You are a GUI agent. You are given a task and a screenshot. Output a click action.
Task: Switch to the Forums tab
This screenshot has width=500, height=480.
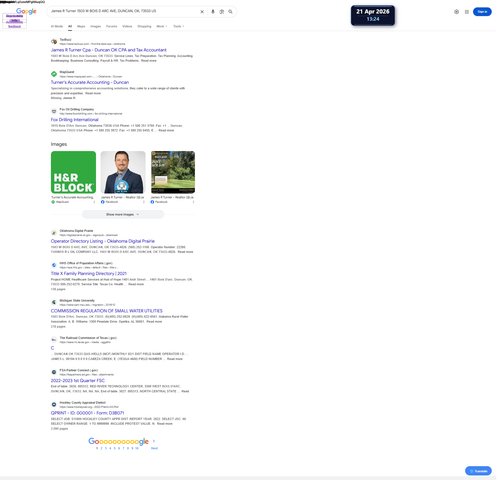[x=111, y=26]
